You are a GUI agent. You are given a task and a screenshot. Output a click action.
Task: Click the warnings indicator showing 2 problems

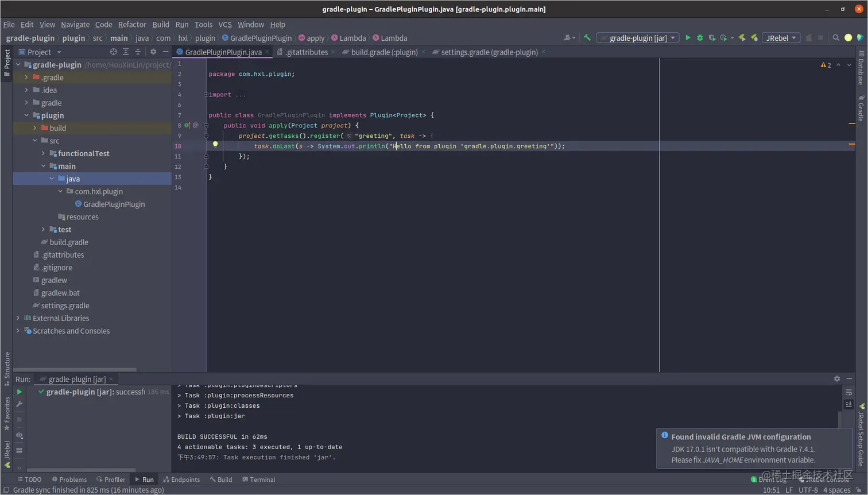[x=826, y=65]
